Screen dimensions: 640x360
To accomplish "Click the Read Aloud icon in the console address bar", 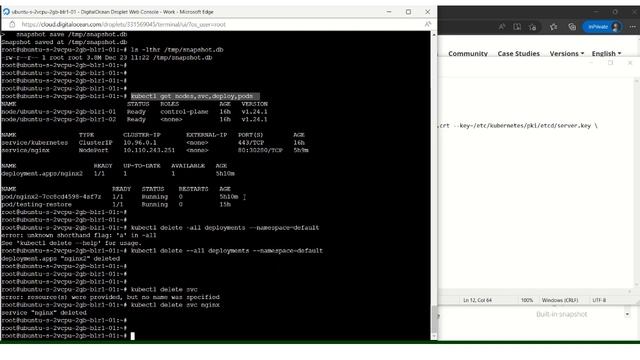I will click(427, 24).
